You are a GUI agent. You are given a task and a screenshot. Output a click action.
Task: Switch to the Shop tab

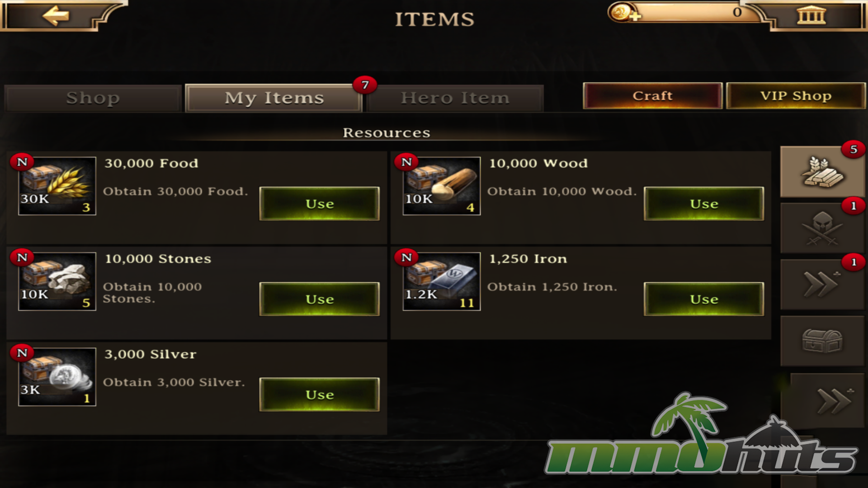(x=93, y=98)
